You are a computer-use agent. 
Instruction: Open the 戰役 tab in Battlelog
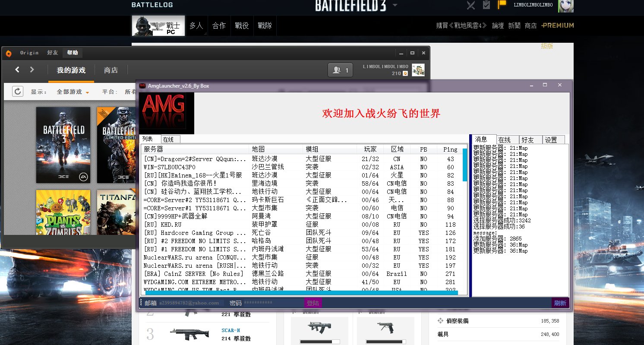[242, 26]
